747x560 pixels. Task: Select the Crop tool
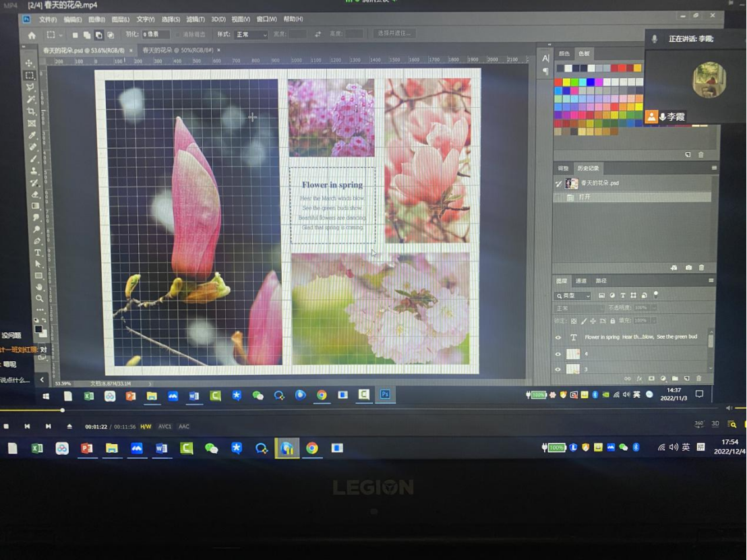click(x=31, y=111)
